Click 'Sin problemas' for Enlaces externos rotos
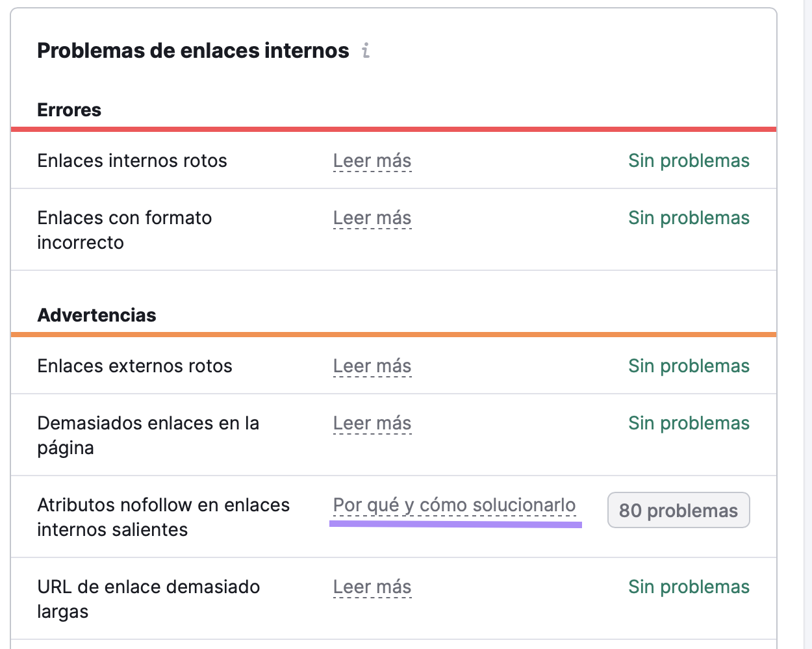The width and height of the screenshot is (812, 649). (x=689, y=366)
